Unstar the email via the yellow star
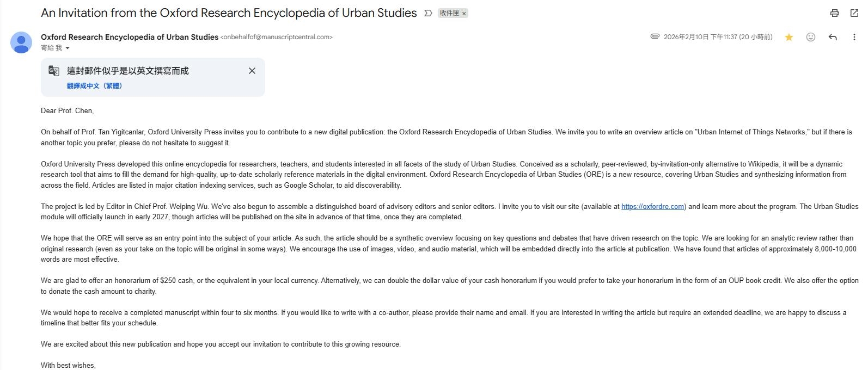 coord(788,37)
